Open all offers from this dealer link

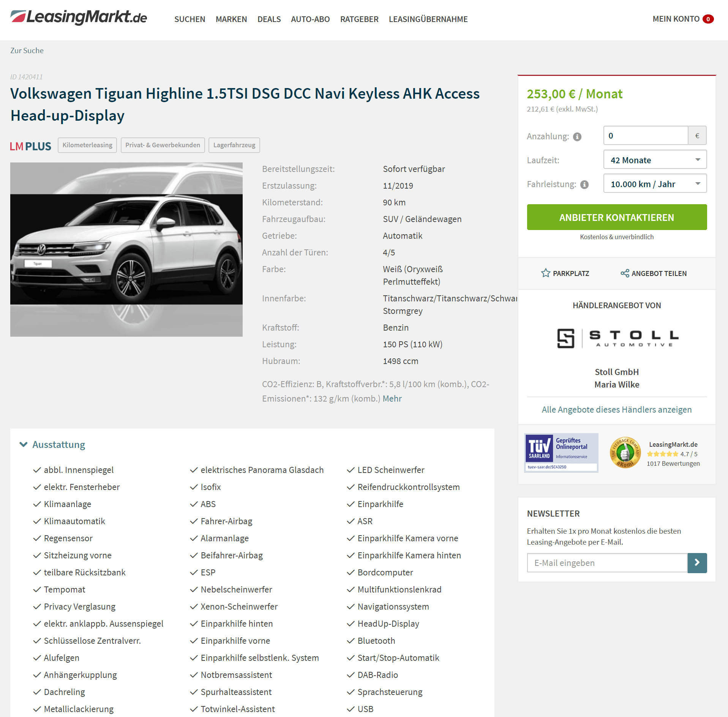tap(617, 410)
